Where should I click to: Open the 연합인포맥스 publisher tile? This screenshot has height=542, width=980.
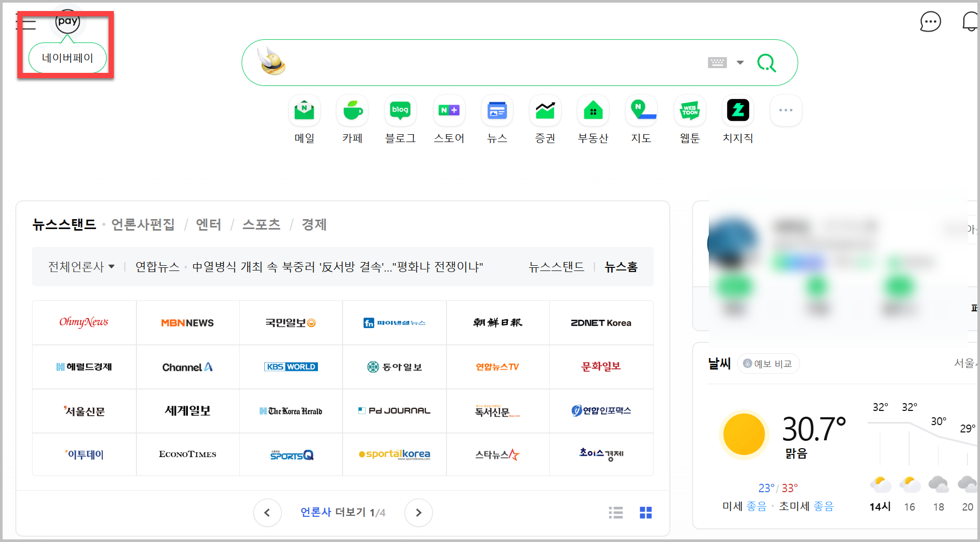pyautogui.click(x=601, y=411)
